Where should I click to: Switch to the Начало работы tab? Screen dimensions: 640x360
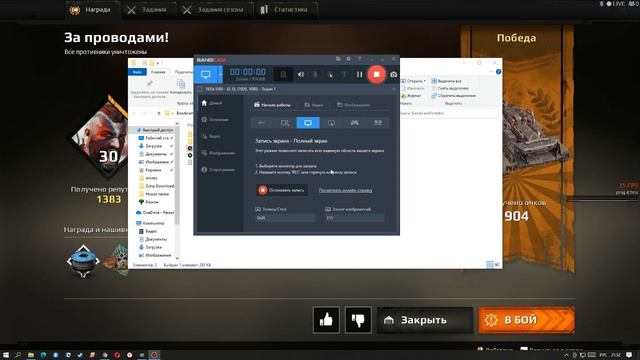272,105
